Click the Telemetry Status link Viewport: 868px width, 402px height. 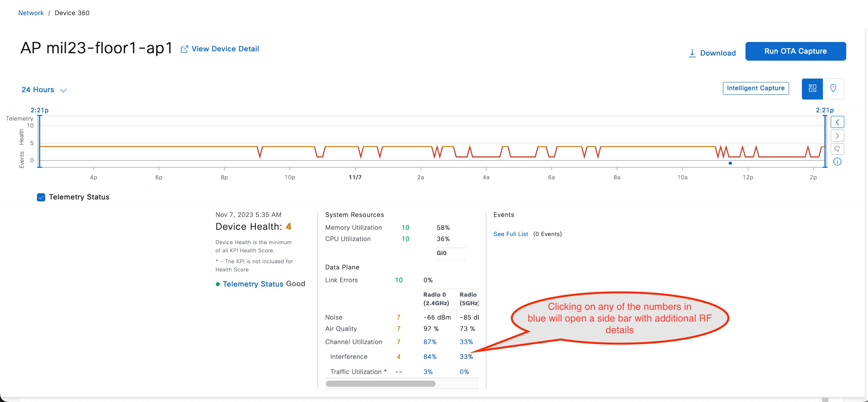click(x=253, y=284)
